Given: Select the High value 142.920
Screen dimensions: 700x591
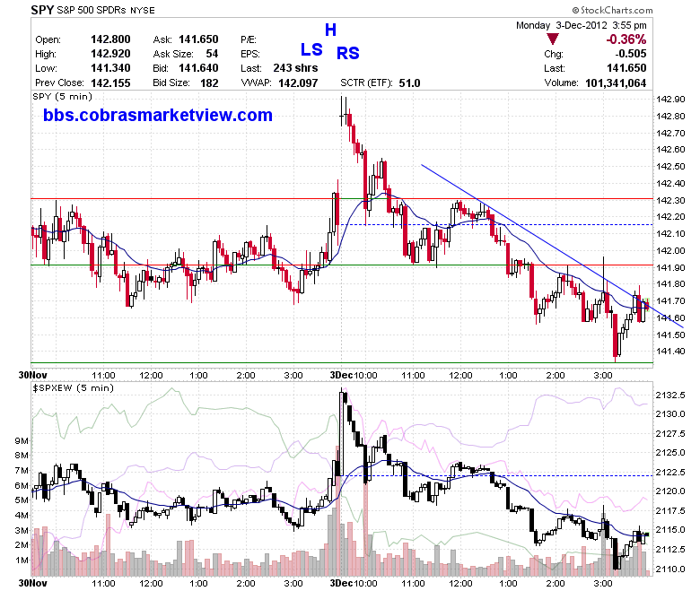Looking at the screenshot, I should click(110, 54).
